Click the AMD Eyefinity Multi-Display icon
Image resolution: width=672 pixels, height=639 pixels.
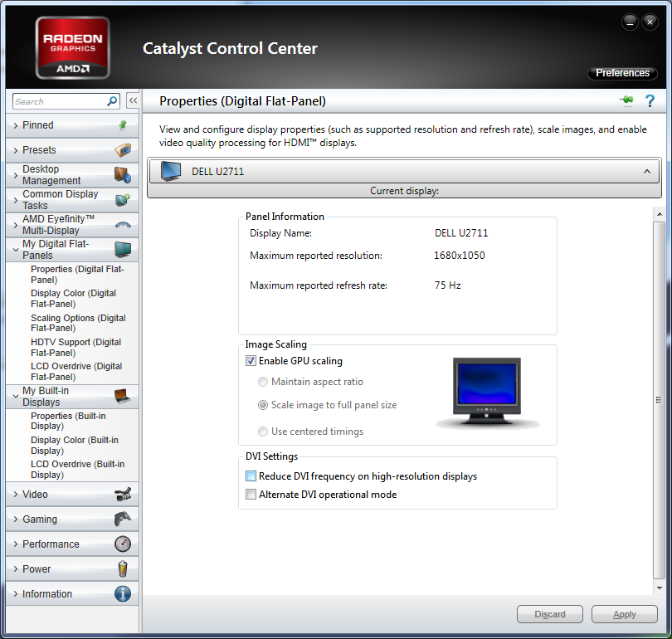123,225
